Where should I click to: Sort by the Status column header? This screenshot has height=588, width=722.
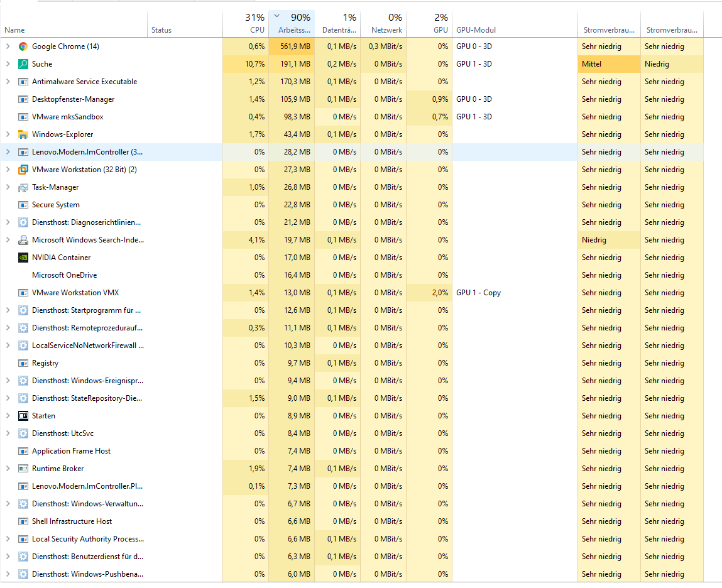(x=185, y=24)
